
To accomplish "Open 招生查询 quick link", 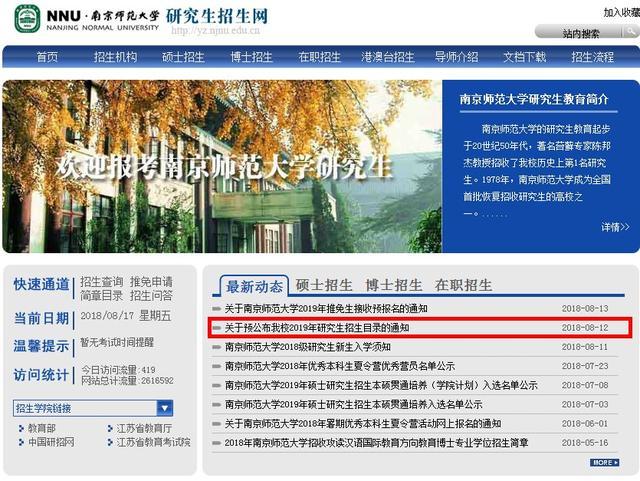I will click(102, 282).
